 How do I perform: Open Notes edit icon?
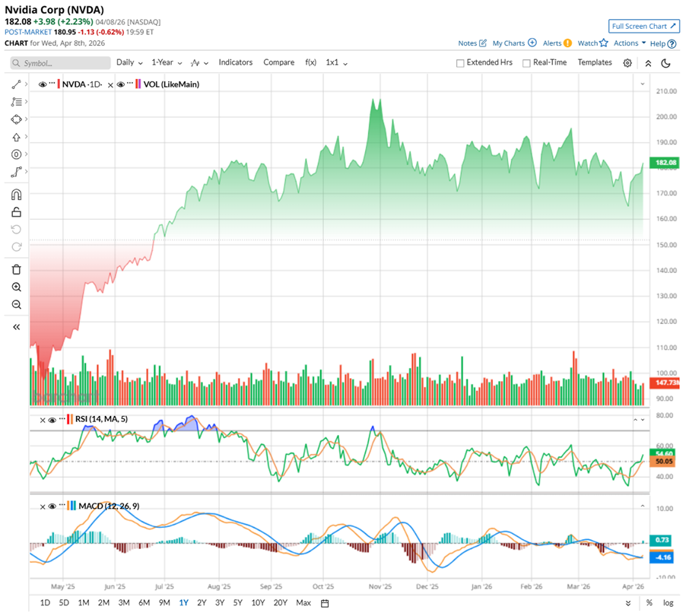pos(483,43)
